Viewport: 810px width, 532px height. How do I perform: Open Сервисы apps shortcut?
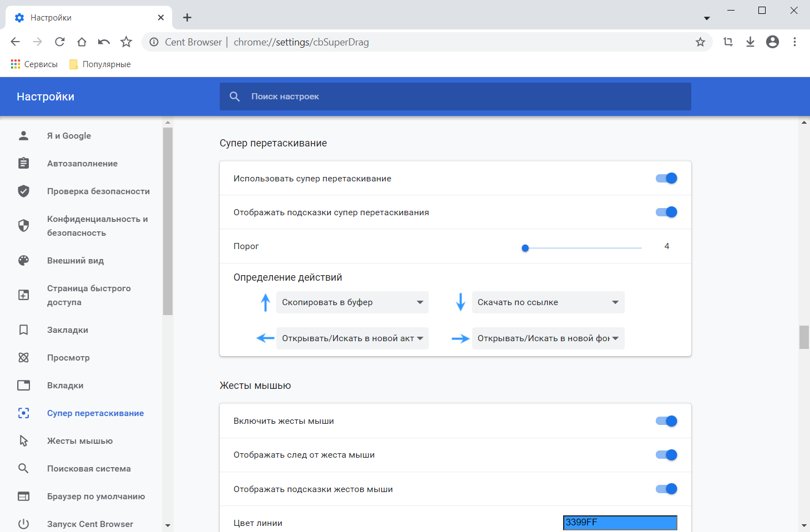pyautogui.click(x=34, y=64)
